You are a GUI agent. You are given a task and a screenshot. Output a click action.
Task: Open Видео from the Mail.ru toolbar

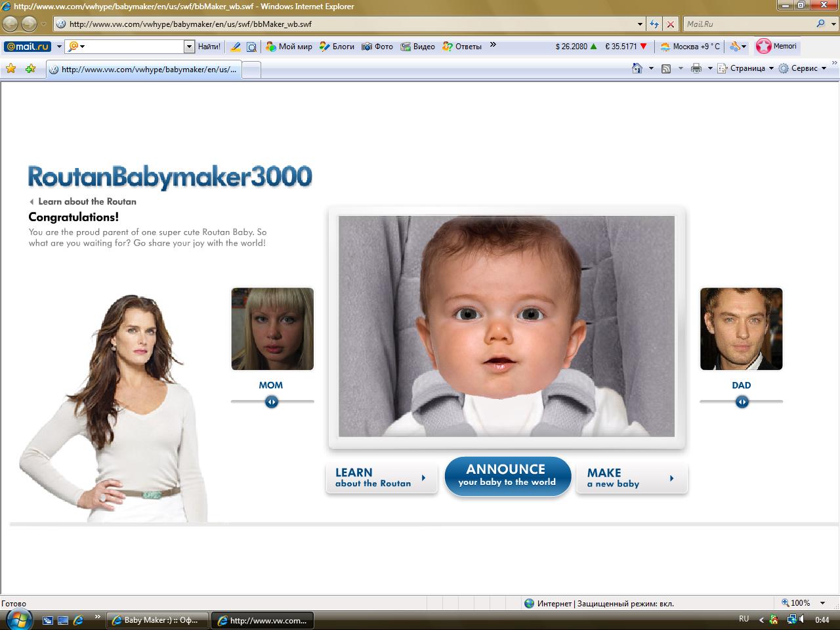pyautogui.click(x=418, y=47)
